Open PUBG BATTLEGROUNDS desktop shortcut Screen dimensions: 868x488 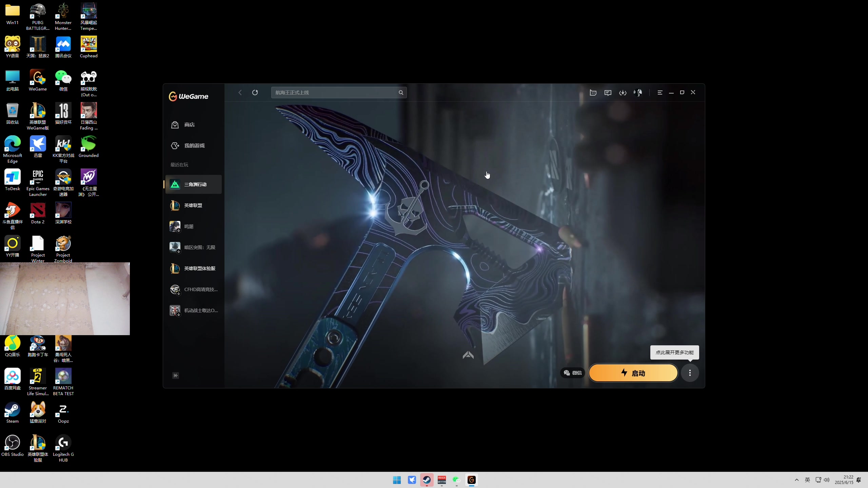(x=38, y=16)
